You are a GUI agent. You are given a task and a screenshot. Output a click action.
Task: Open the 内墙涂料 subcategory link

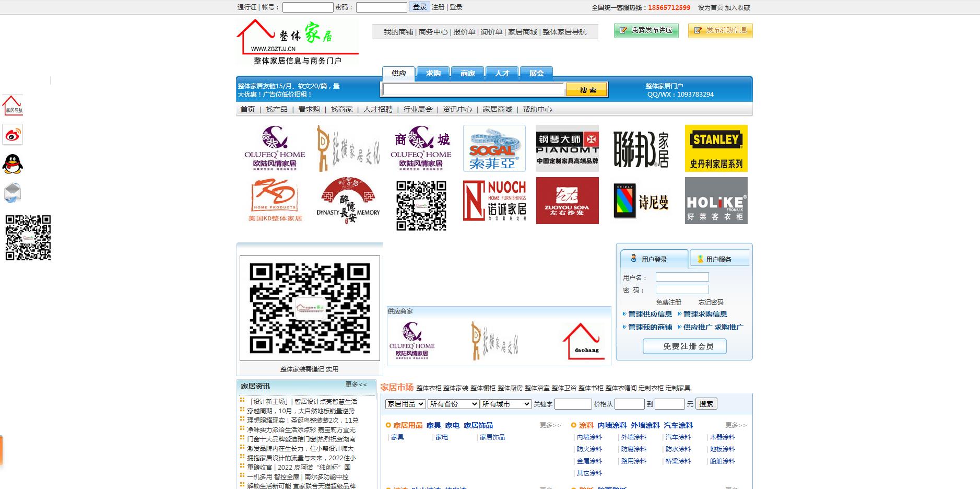[x=589, y=437]
